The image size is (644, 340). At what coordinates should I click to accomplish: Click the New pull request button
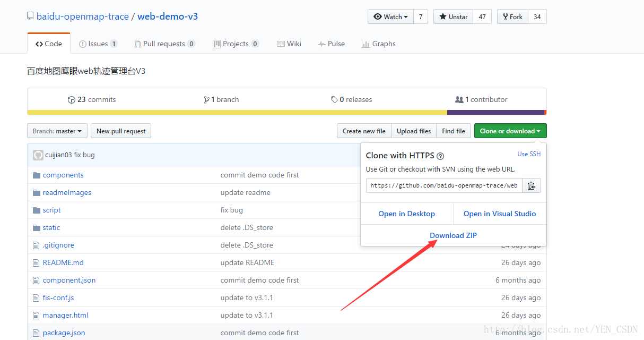pos(121,131)
